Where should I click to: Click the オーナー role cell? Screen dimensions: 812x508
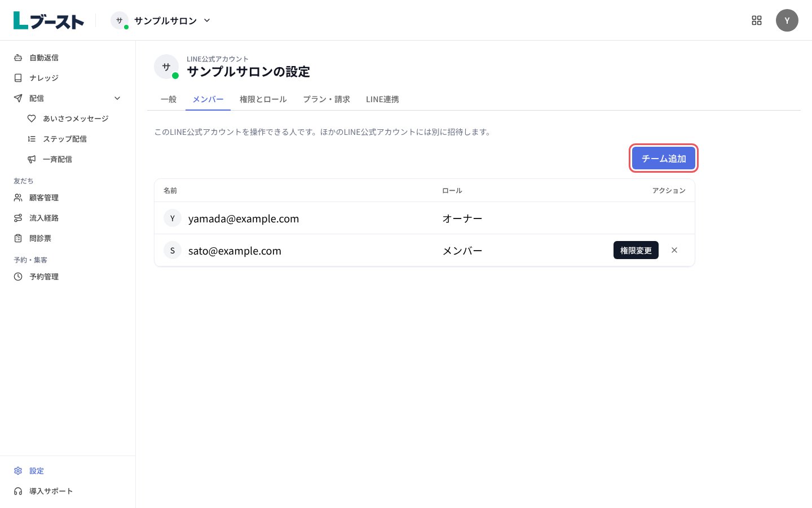coord(462,218)
